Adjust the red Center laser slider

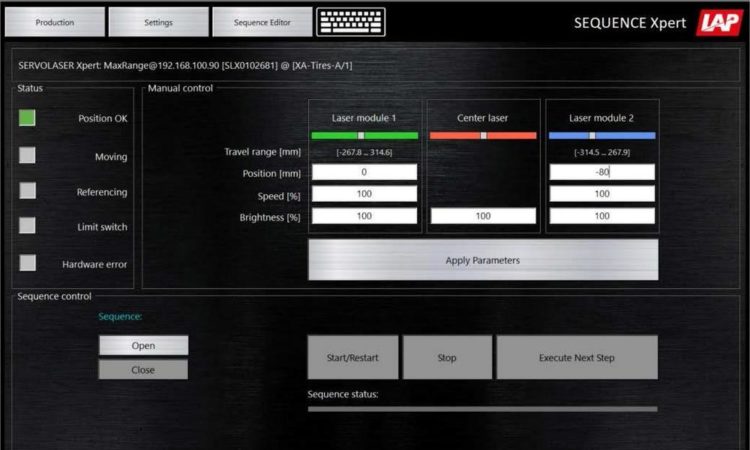click(483, 136)
